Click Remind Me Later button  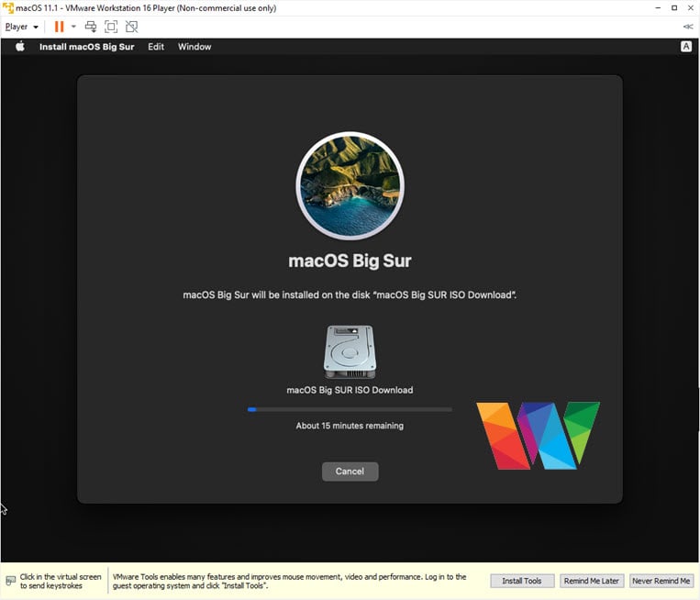592,581
